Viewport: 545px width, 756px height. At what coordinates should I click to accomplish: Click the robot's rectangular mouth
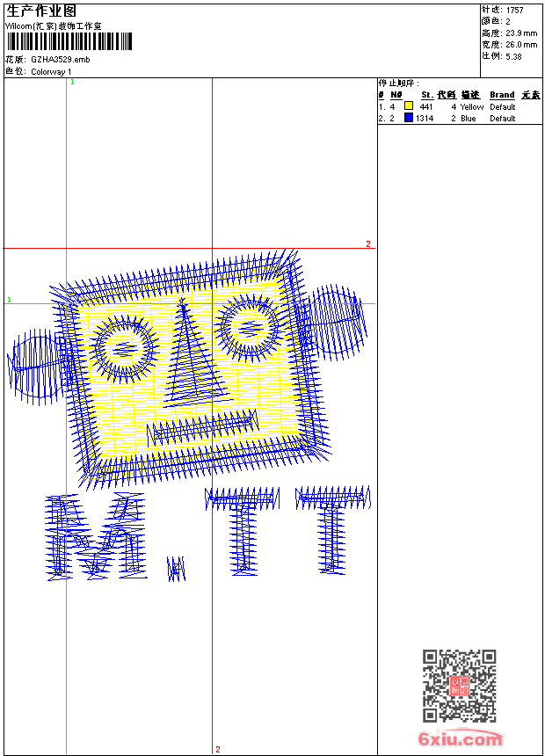(202, 428)
